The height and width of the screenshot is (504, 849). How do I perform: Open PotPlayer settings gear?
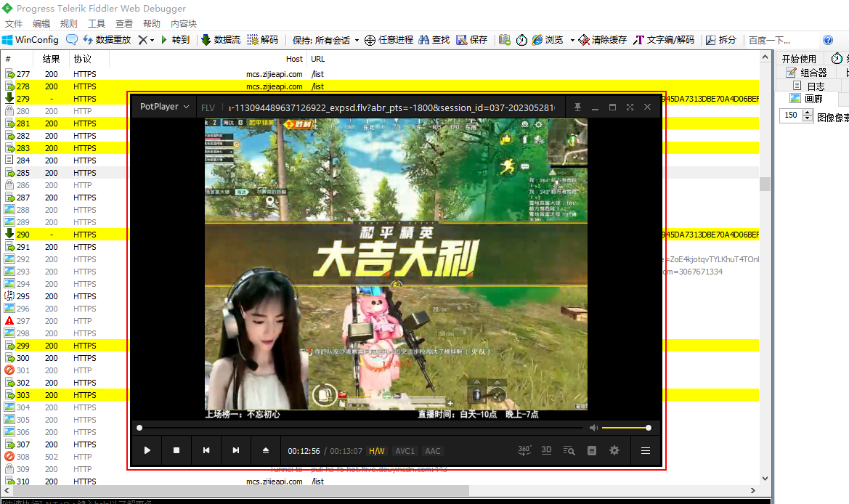click(x=614, y=450)
